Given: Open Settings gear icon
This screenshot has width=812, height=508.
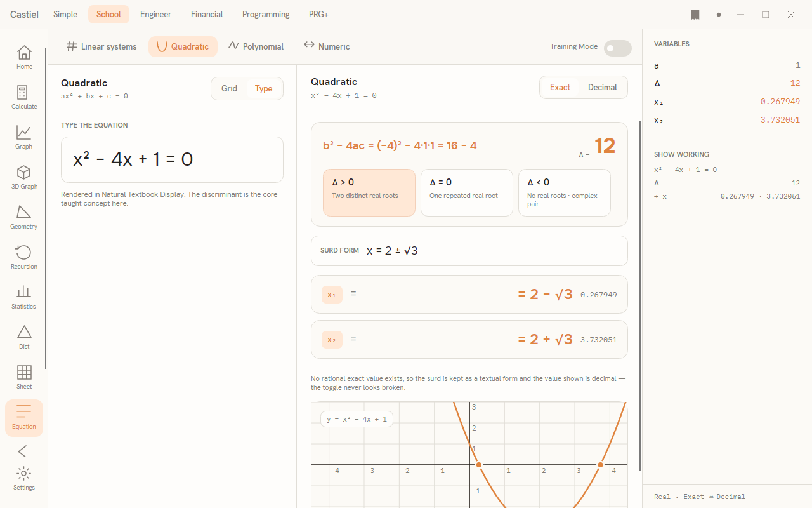Looking at the screenshot, I should point(24,479).
